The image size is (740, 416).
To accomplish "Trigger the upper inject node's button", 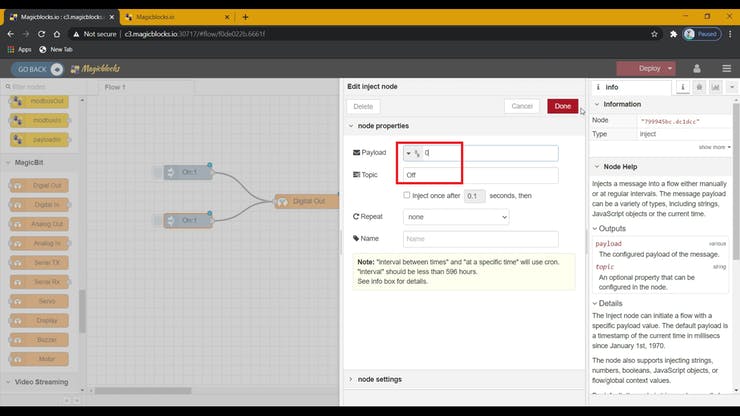I will pos(157,172).
